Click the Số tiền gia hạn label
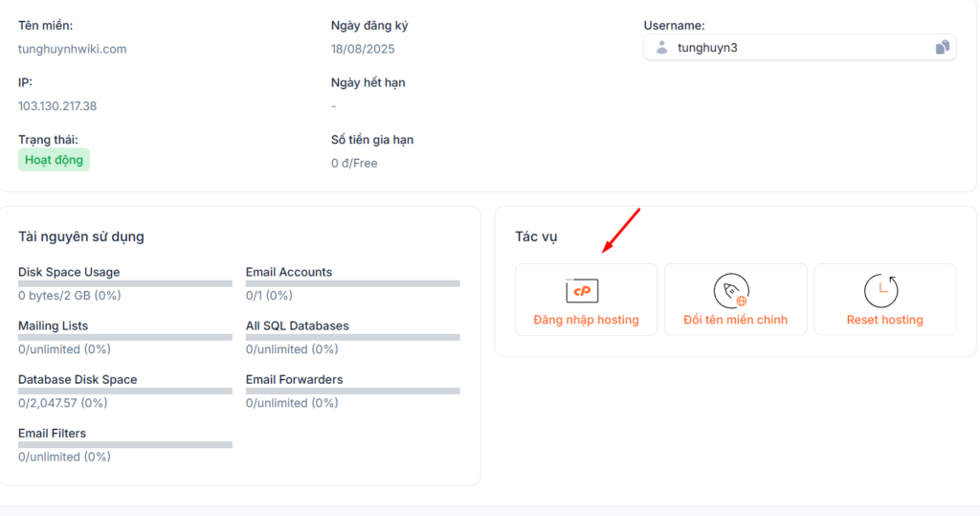 (372, 140)
